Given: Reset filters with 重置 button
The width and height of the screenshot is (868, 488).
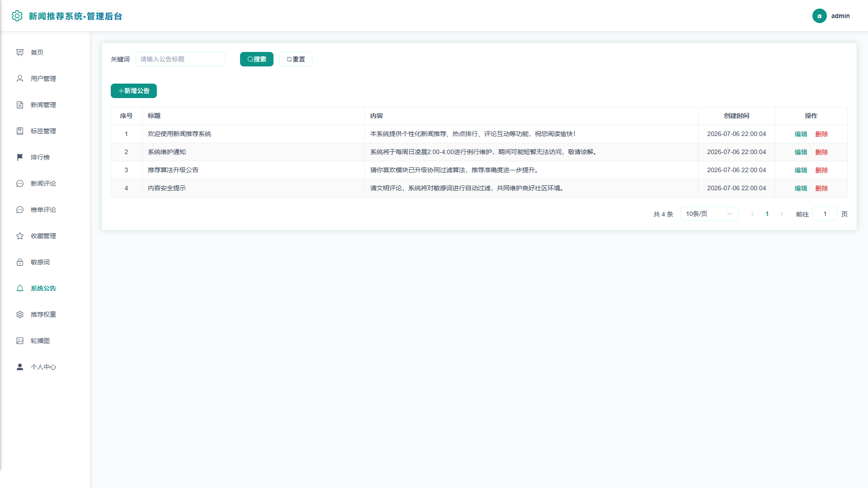Looking at the screenshot, I should (x=296, y=59).
